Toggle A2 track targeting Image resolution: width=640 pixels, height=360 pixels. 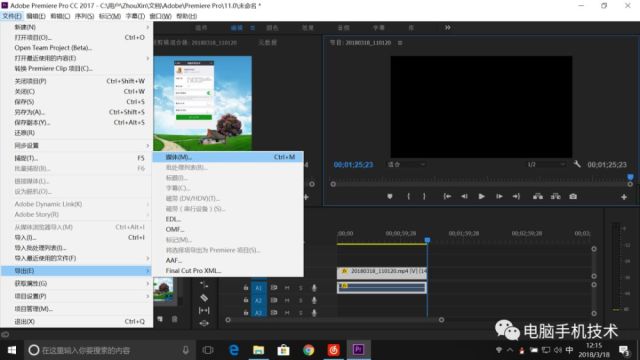coord(258,300)
